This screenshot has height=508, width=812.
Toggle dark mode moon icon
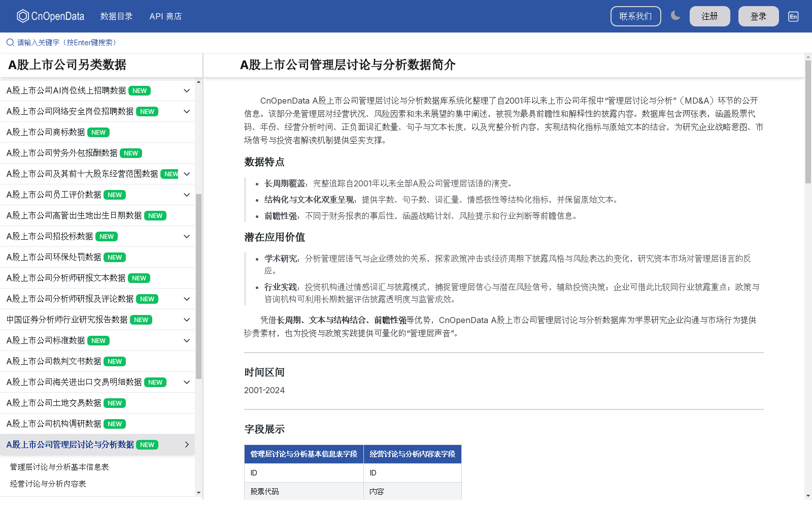(x=675, y=16)
